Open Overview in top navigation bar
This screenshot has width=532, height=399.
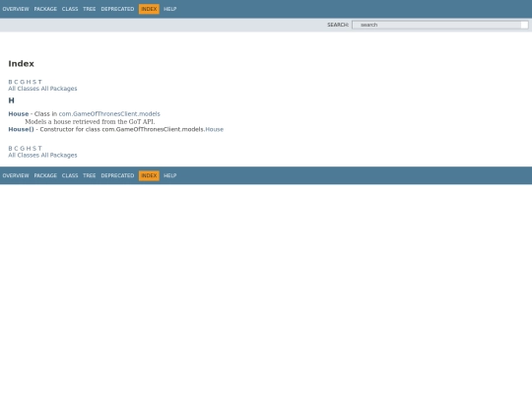pos(16,9)
